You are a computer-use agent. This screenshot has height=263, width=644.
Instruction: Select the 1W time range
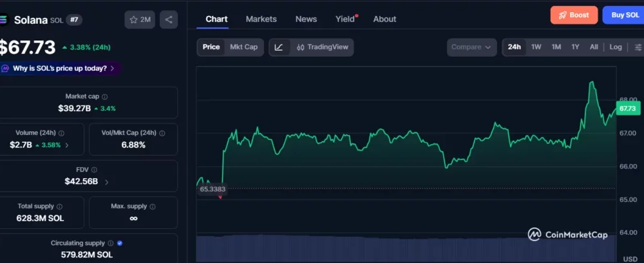click(x=536, y=47)
